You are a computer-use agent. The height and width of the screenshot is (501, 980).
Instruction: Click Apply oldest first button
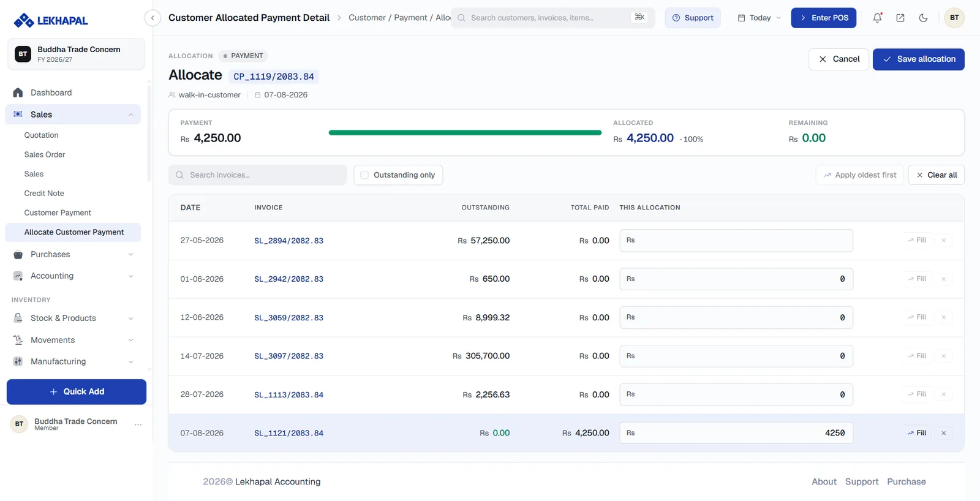pyautogui.click(x=859, y=175)
